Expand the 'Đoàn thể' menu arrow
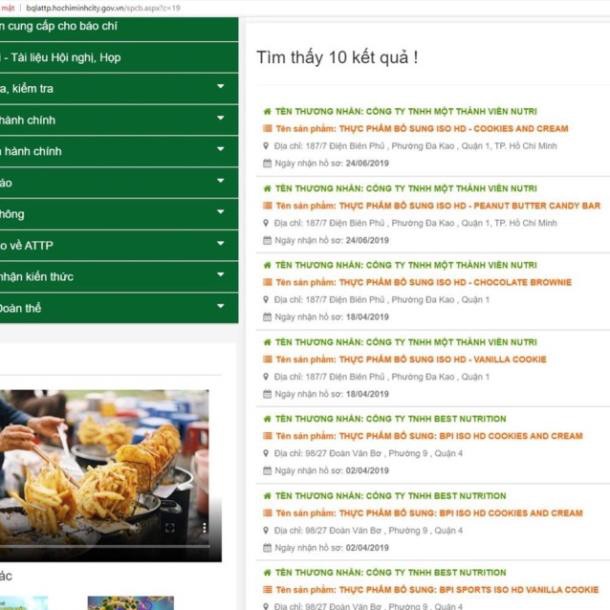The image size is (610, 610). click(x=221, y=306)
